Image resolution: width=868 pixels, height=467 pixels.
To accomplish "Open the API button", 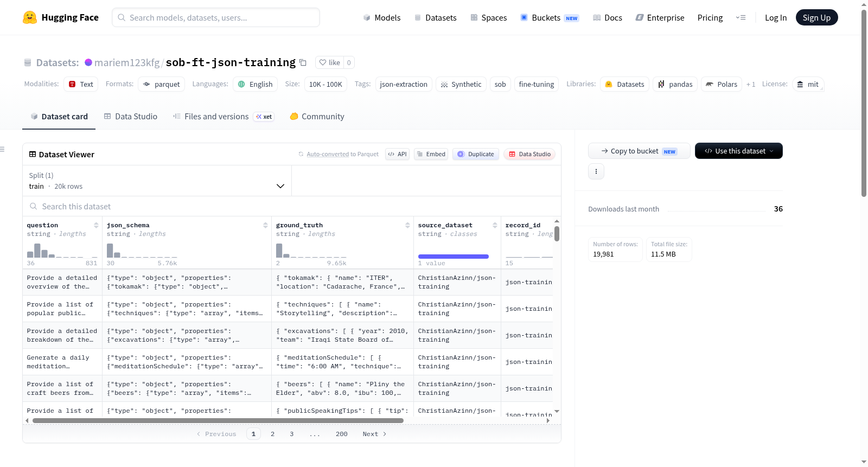I will pyautogui.click(x=397, y=154).
